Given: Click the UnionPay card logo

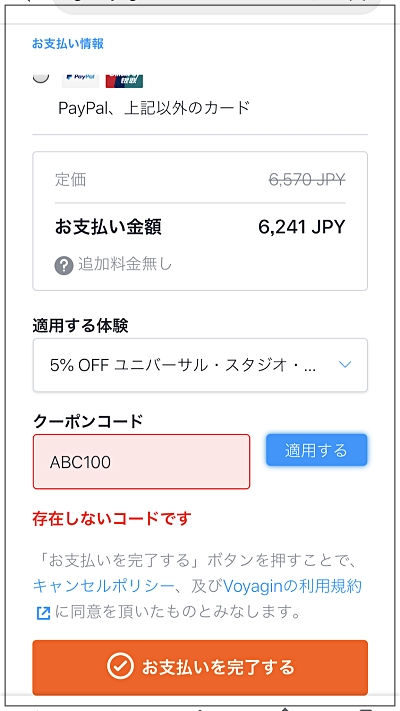Looking at the screenshot, I should pyautogui.click(x=124, y=80).
